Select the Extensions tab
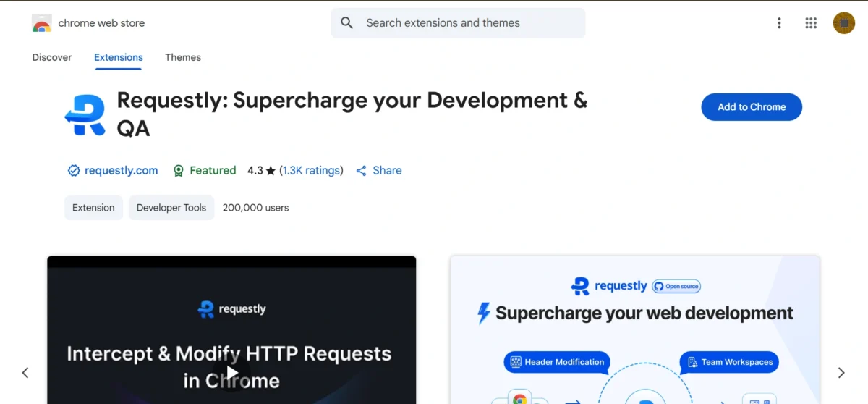 (119, 57)
